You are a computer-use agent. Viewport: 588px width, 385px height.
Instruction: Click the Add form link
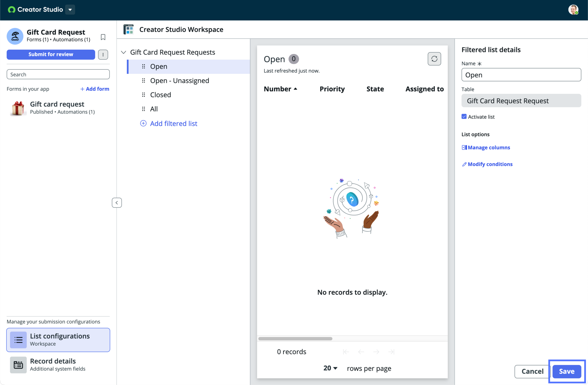(x=95, y=89)
